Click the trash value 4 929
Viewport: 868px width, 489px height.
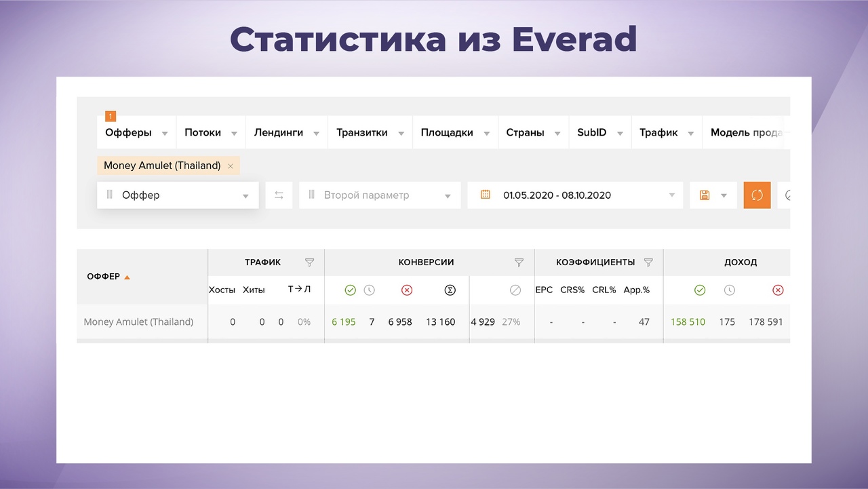[483, 322]
